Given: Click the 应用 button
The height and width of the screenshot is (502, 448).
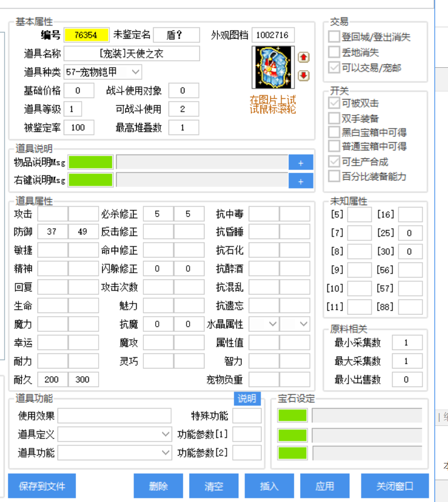Looking at the screenshot, I should [325, 486].
